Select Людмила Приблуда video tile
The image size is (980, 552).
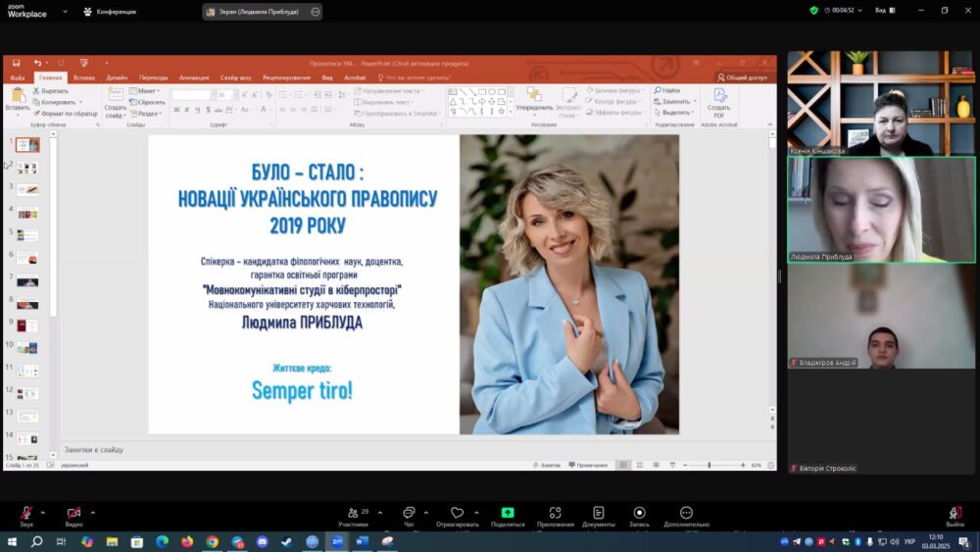pyautogui.click(x=881, y=210)
